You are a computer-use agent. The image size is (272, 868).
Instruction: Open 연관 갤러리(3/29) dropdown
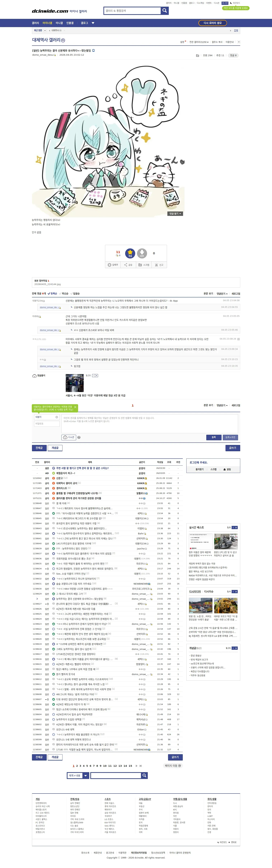pyautogui.click(x=199, y=42)
